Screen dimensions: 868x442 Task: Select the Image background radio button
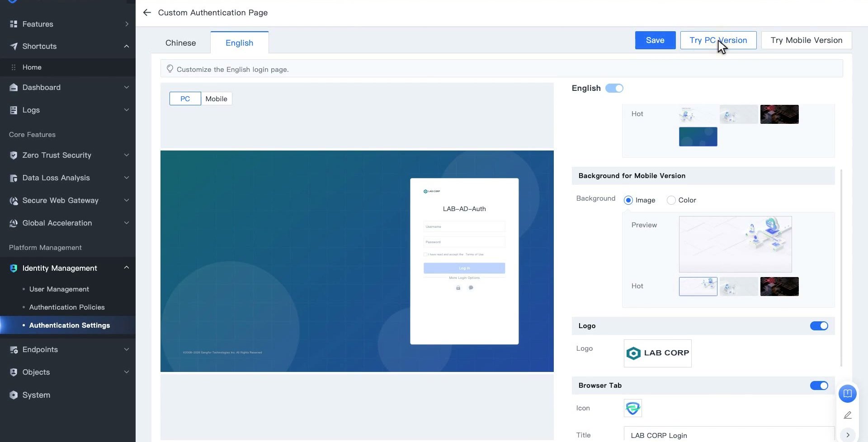[x=628, y=200]
